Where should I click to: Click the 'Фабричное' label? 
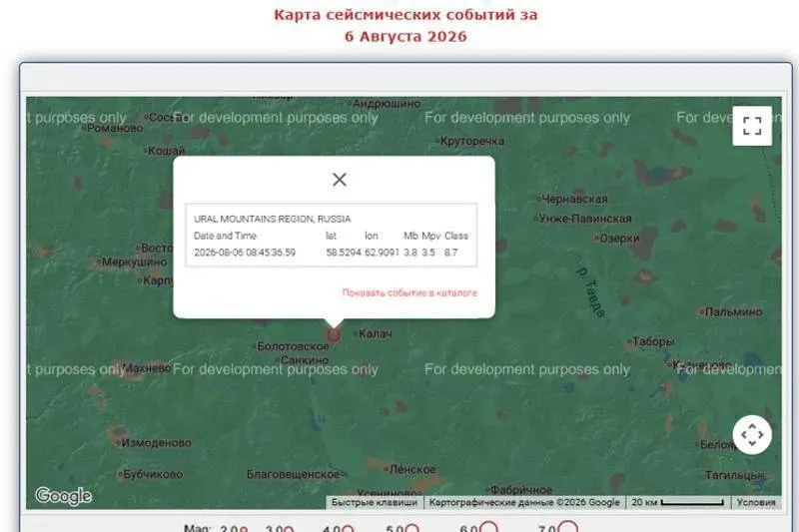tap(520, 490)
